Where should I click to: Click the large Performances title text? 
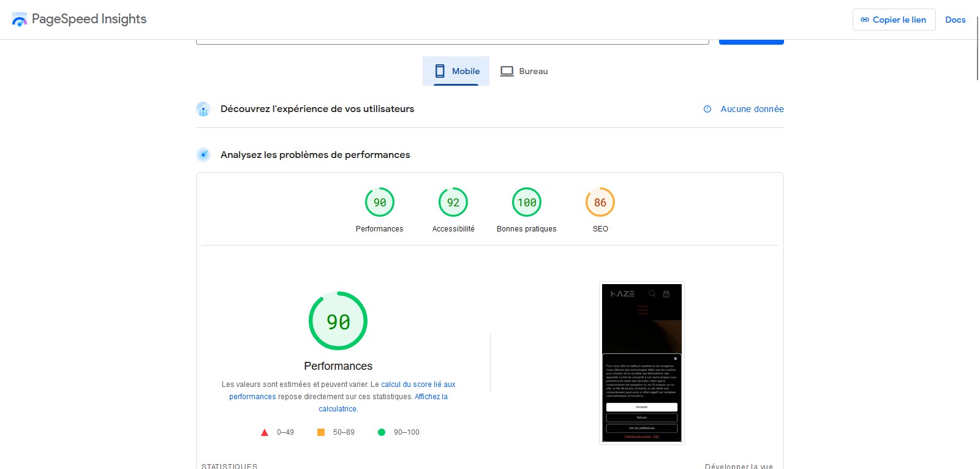point(338,366)
